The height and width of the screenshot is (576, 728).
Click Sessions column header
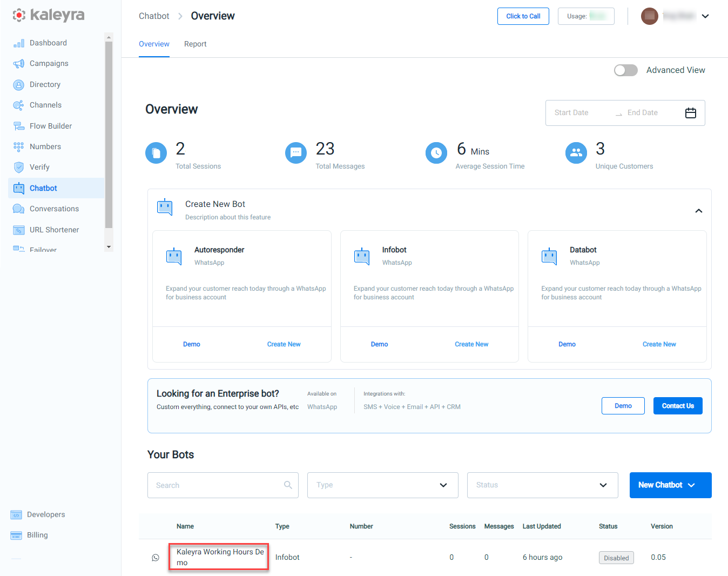point(462,526)
